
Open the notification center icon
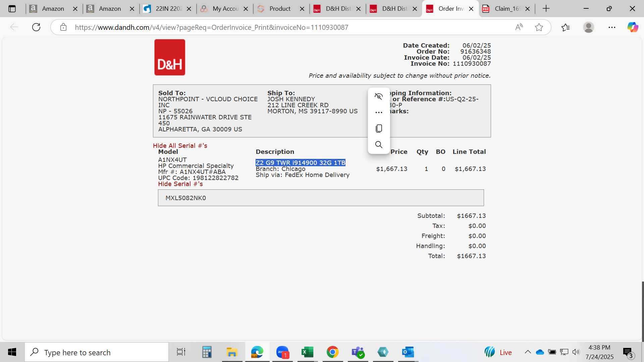tap(628, 353)
